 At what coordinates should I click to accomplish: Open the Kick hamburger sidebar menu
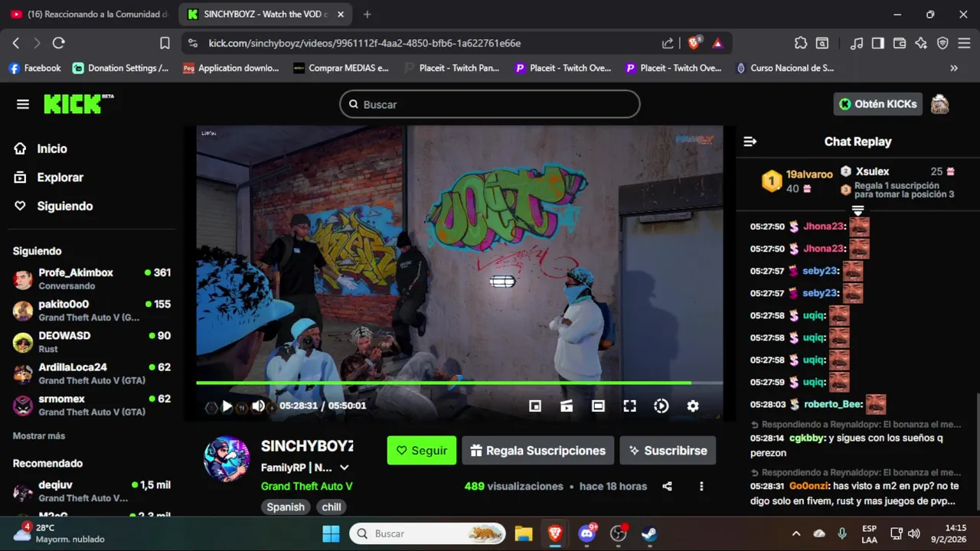coord(23,104)
